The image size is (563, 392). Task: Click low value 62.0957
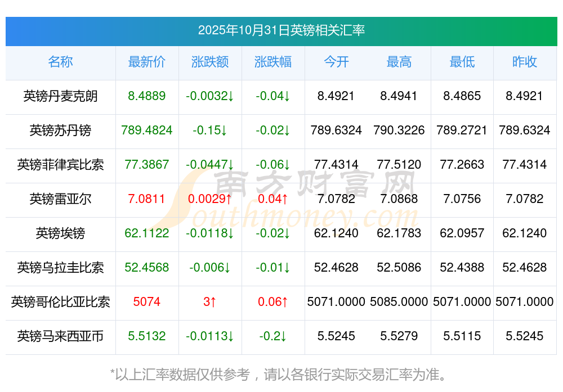(462, 233)
